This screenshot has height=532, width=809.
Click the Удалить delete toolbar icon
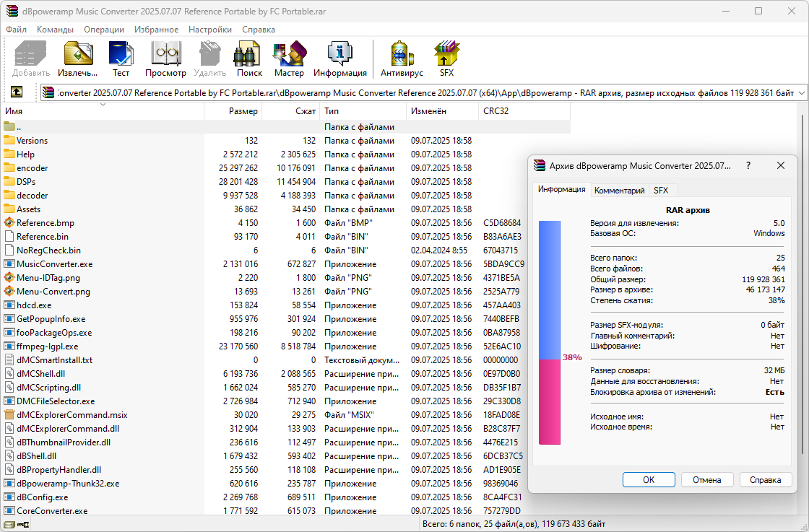coord(210,53)
